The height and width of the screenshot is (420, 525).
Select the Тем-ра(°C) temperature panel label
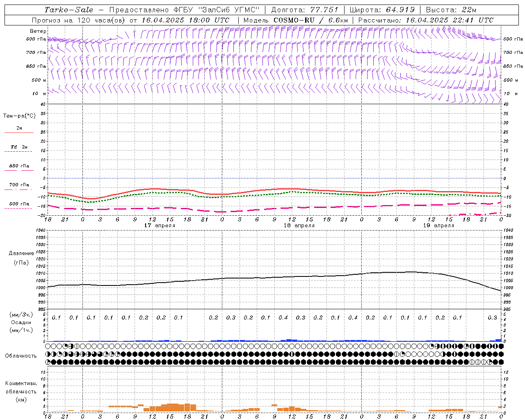coord(19,116)
